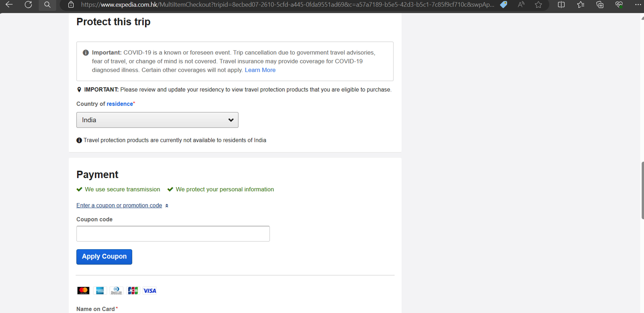The height and width of the screenshot is (313, 644).
Task: Add page to favorites with star icon
Action: point(539,5)
